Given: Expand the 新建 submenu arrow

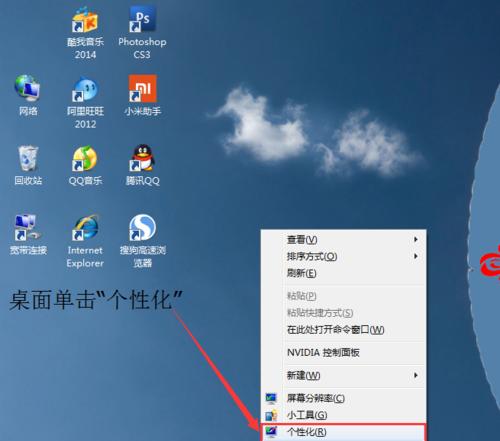Looking at the screenshot, I should click(416, 375).
